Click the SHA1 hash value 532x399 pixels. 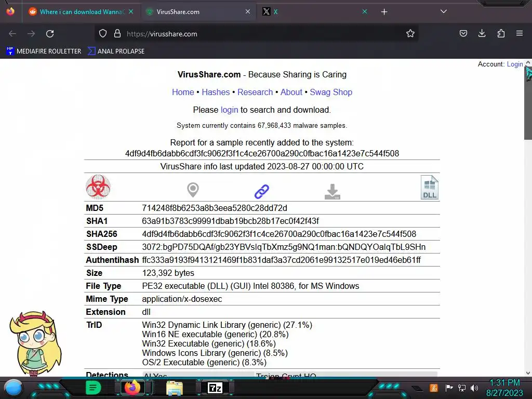(x=230, y=221)
